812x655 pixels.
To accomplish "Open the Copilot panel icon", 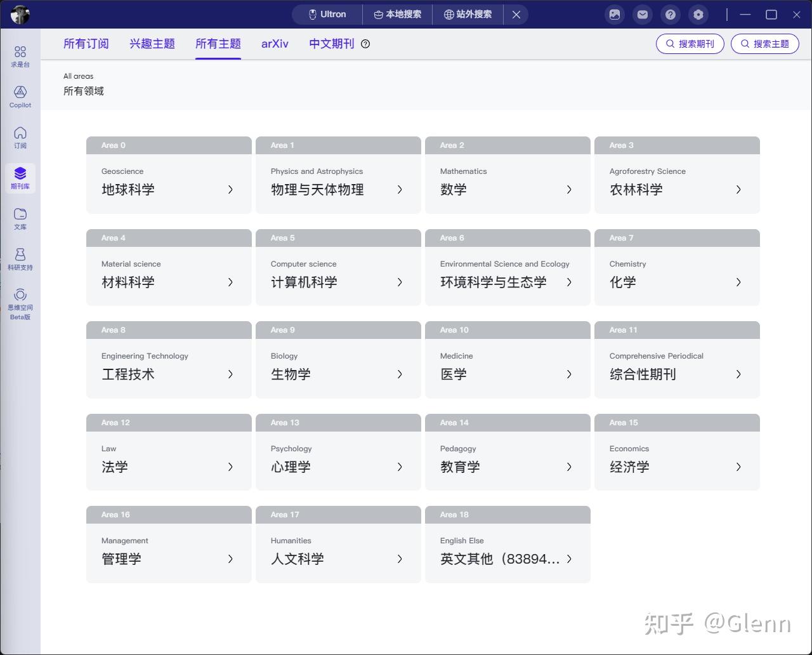I will coord(20,97).
